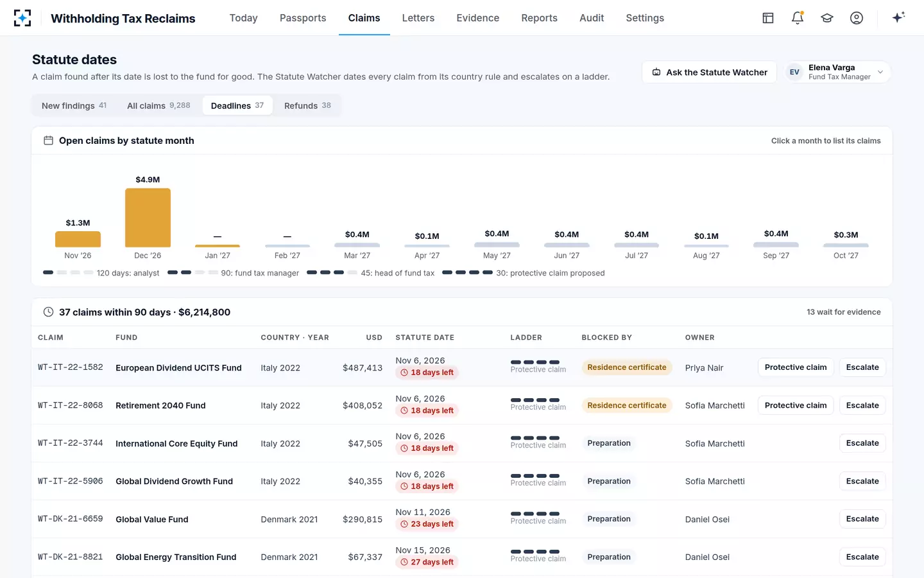Viewport: 924px width, 578px height.
Task: Go to the Letters tab
Action: click(418, 18)
